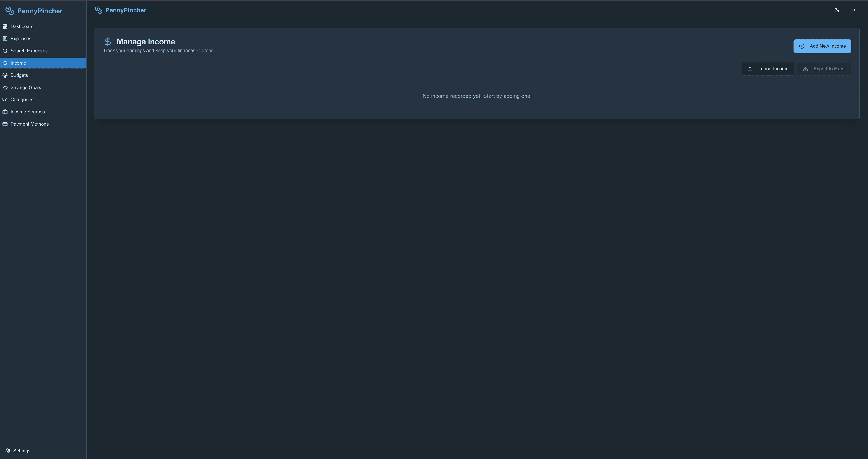Toggle dark mode moon icon
Screen dimensions: 868x459
pyautogui.click(x=837, y=10)
